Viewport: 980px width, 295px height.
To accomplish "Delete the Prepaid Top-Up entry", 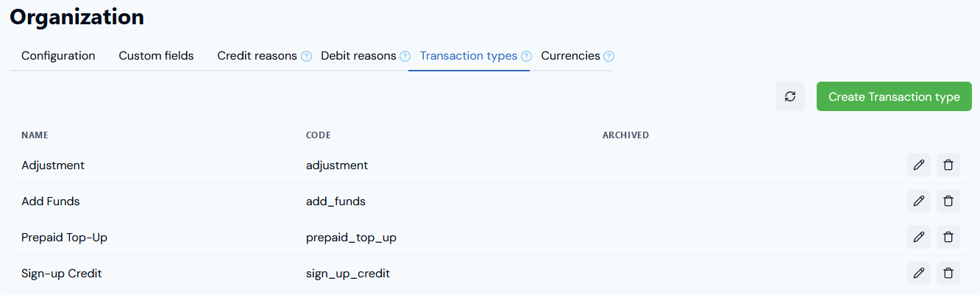I will coord(948,237).
